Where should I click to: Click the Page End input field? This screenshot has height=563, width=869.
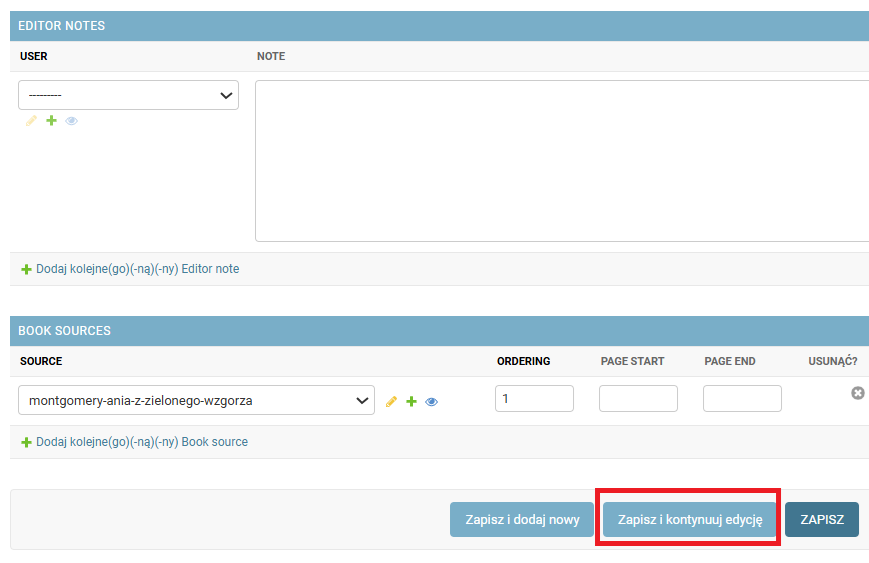pos(743,398)
